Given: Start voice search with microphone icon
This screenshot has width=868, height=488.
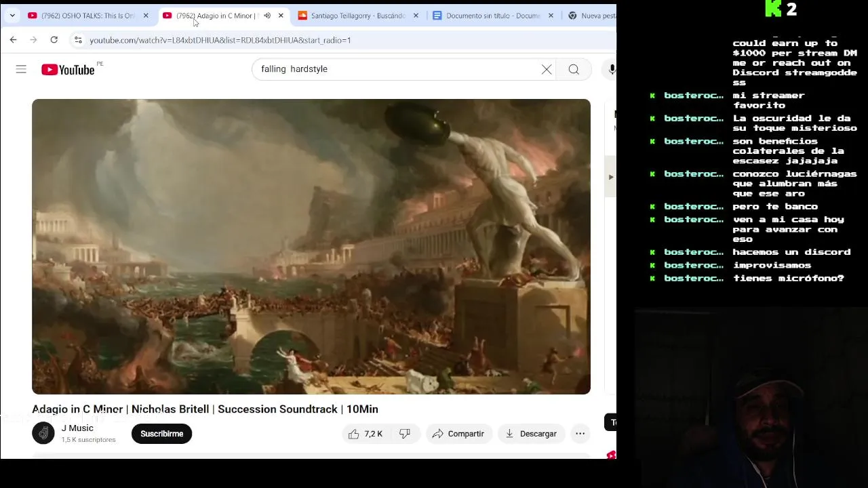Looking at the screenshot, I should [611, 69].
